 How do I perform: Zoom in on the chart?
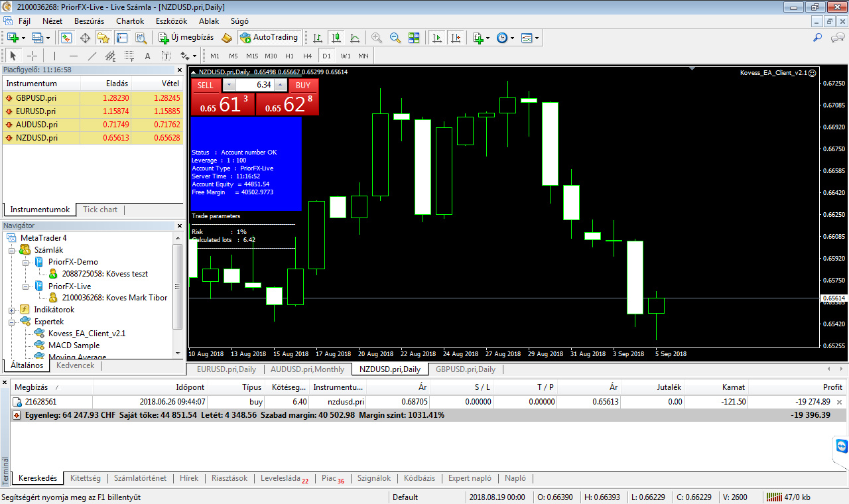click(377, 38)
